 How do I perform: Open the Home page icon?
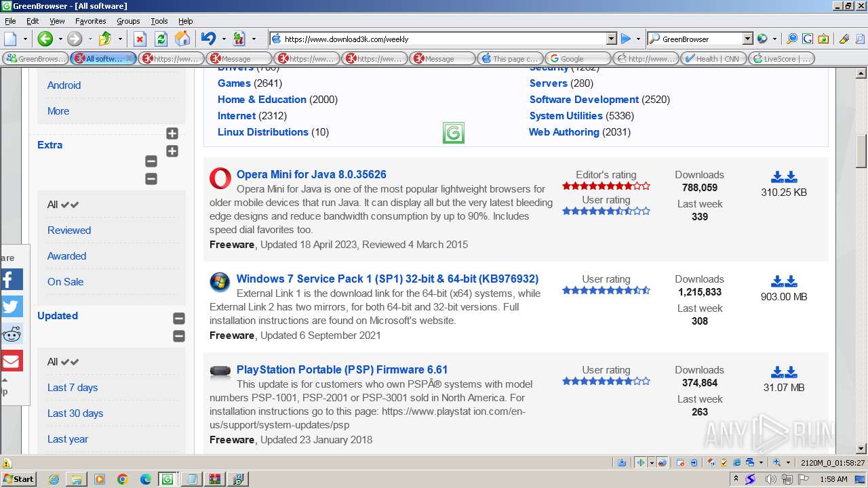(182, 39)
